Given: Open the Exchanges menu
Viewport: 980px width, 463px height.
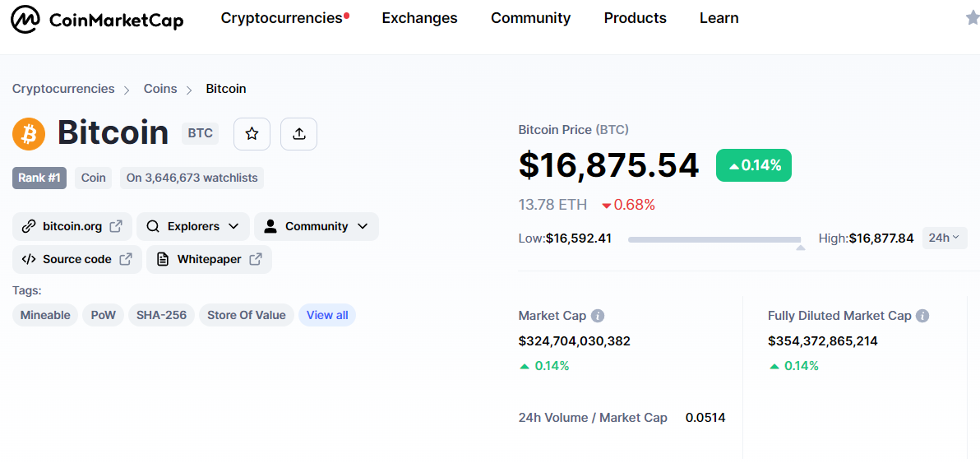Looking at the screenshot, I should (x=419, y=18).
